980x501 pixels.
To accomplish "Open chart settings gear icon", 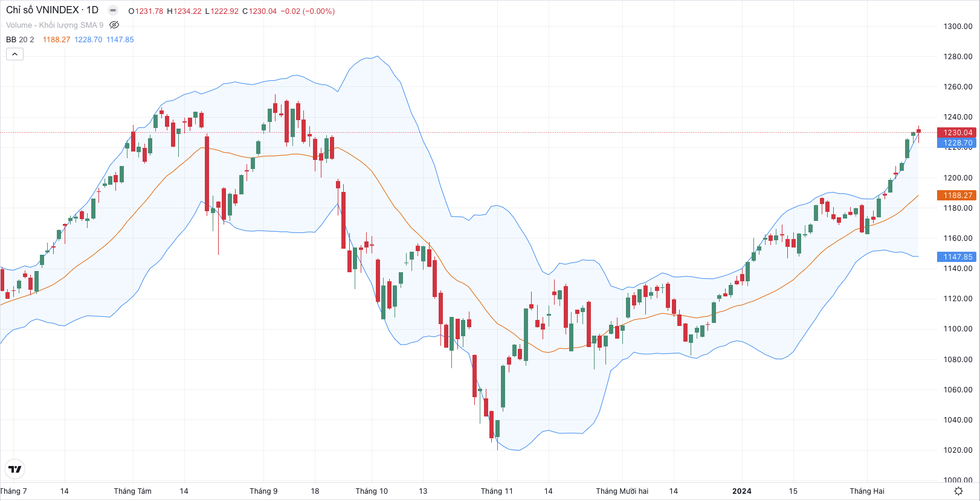I will click(x=958, y=491).
